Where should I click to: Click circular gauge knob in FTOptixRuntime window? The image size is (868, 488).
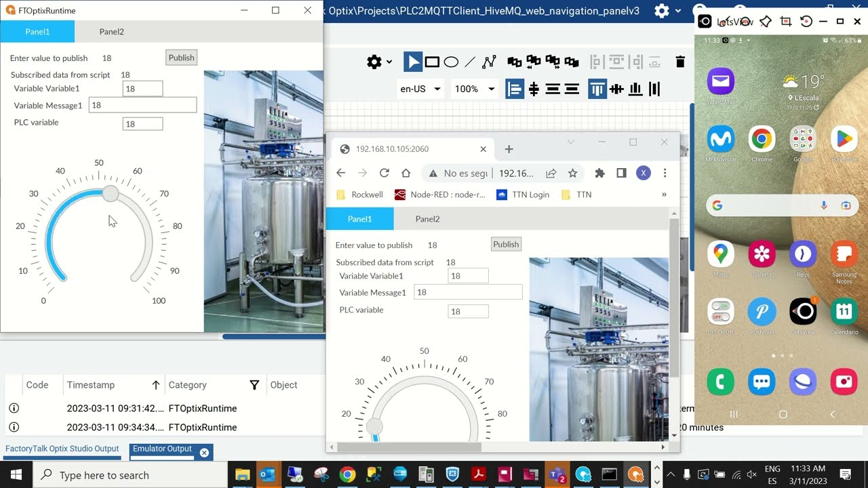pyautogui.click(x=111, y=195)
